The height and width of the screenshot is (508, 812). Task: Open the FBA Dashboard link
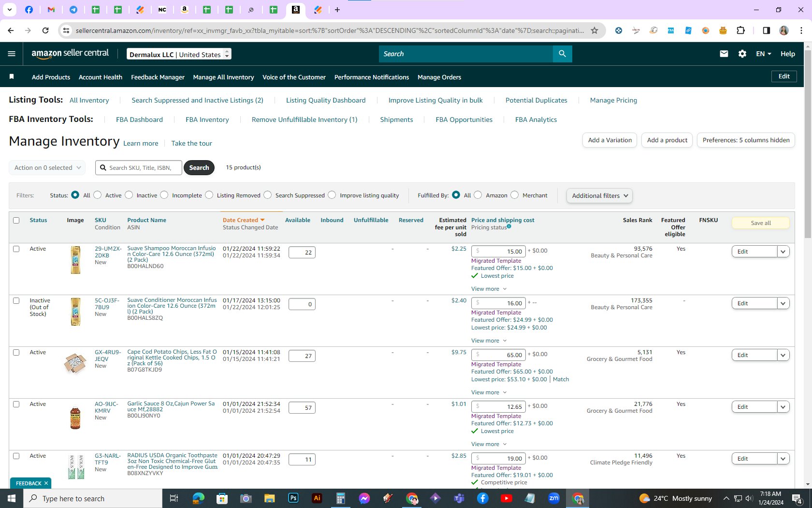(x=139, y=120)
